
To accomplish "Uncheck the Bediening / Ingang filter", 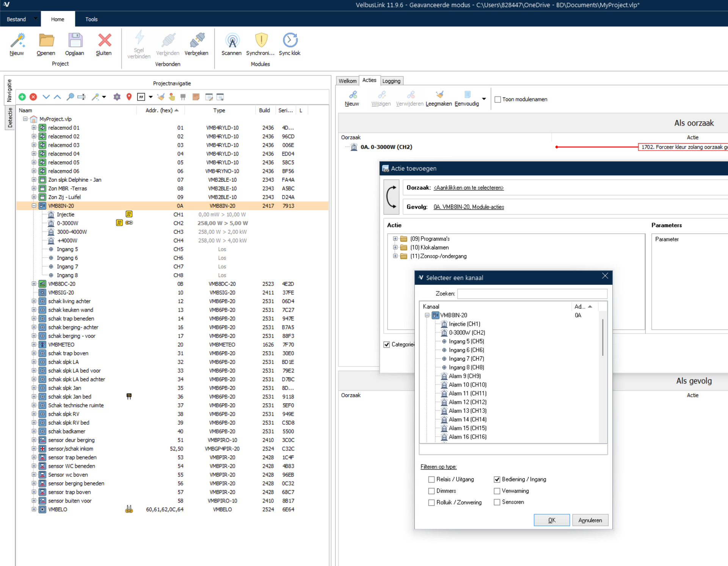I will [x=497, y=480].
